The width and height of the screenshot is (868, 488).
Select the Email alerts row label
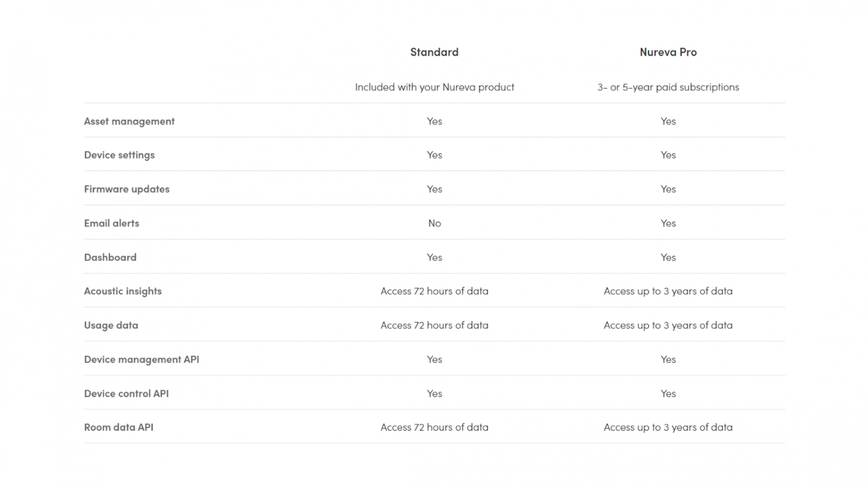point(112,223)
